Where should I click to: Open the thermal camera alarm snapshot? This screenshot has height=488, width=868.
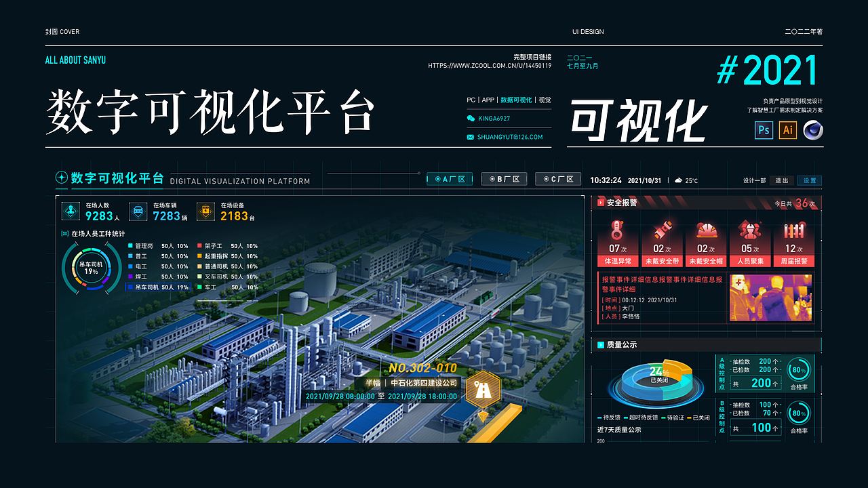pyautogui.click(x=771, y=297)
